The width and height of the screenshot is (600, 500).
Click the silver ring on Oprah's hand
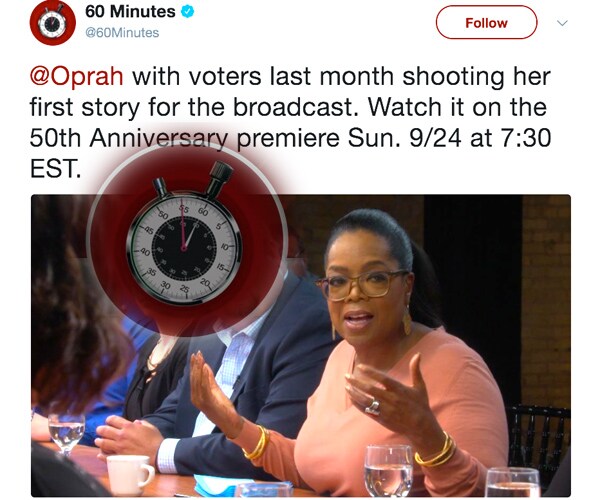tap(372, 407)
